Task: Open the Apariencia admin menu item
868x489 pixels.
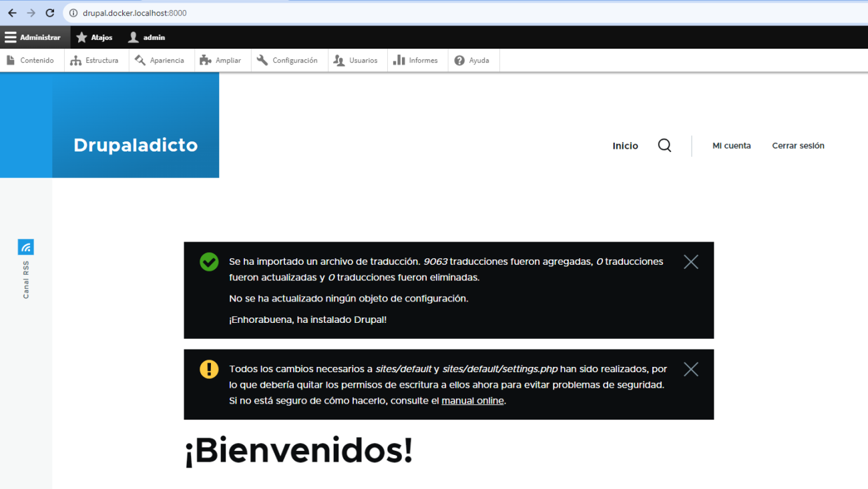Action: (160, 60)
